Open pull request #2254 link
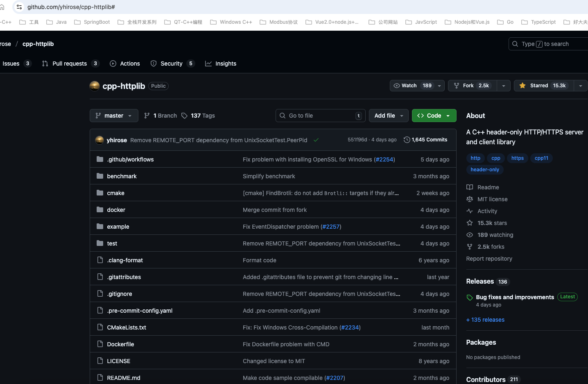The height and width of the screenshot is (384, 588). click(384, 159)
